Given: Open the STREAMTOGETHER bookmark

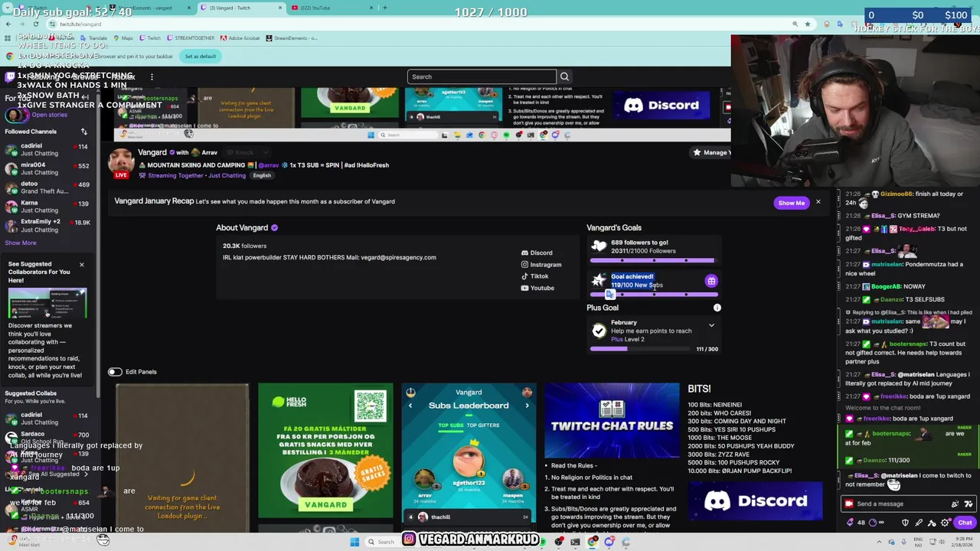Looking at the screenshot, I should point(190,38).
